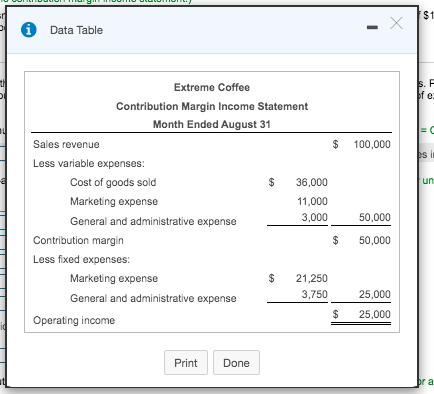Click General and administrative expense under variable
Image resolution: width=434 pixels, height=394 pixels.
pos(153,221)
